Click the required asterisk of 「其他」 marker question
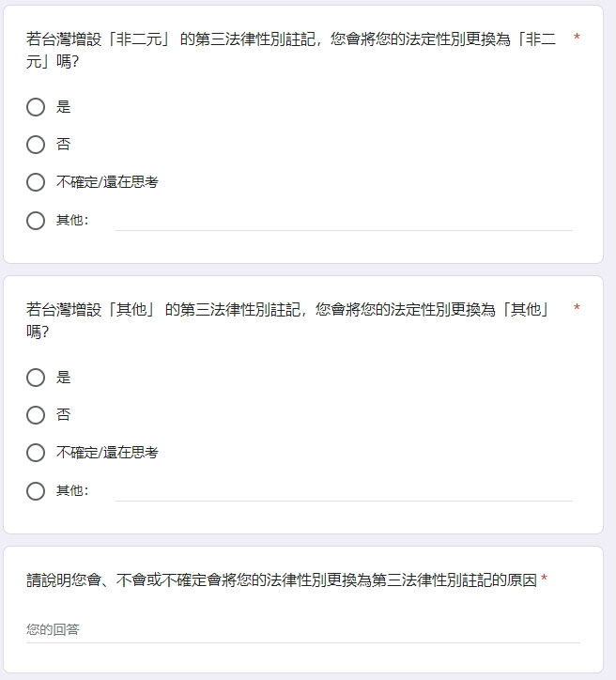616x680 pixels. coord(577,308)
